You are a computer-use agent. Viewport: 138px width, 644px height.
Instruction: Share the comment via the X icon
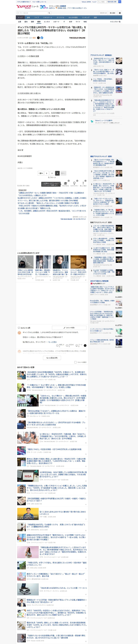pyautogui.click(x=85, y=346)
